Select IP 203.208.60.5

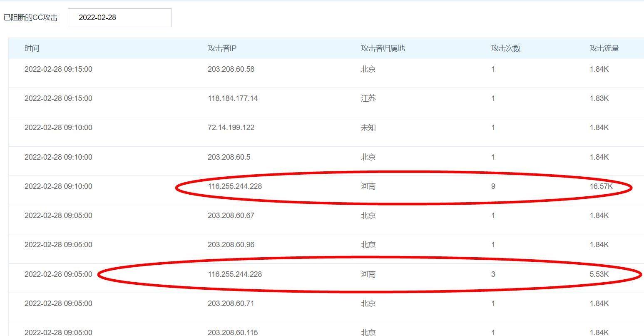pyautogui.click(x=229, y=157)
